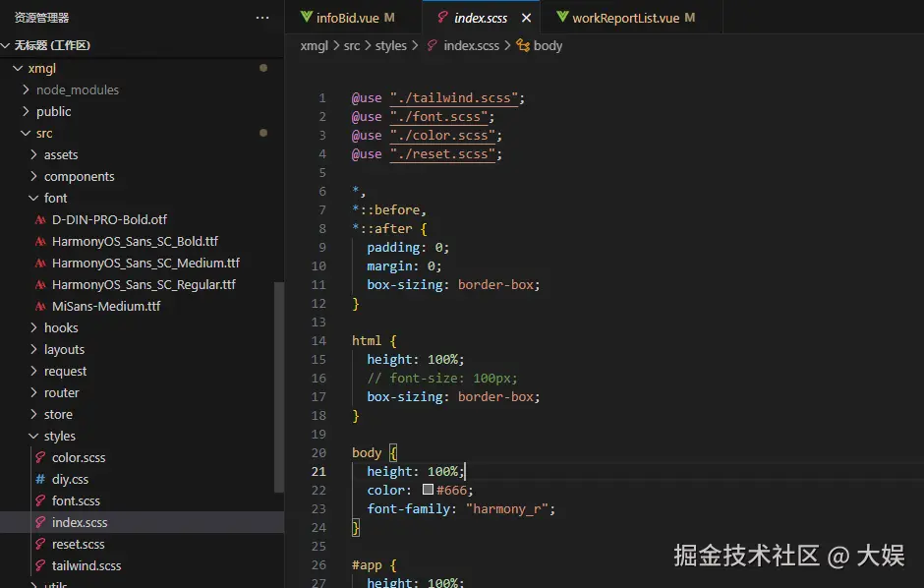Click the hash icon beside diy.css
This screenshot has height=588, width=924.
[x=40, y=479]
